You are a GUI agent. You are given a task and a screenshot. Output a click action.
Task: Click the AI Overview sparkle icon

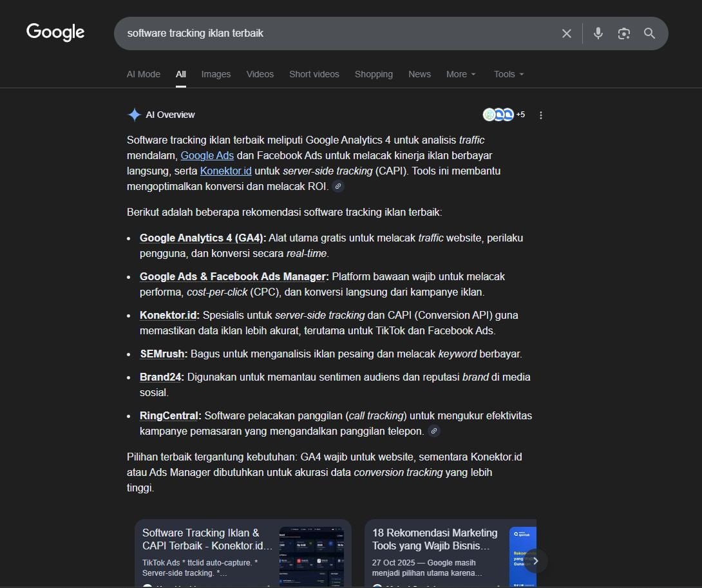134,114
